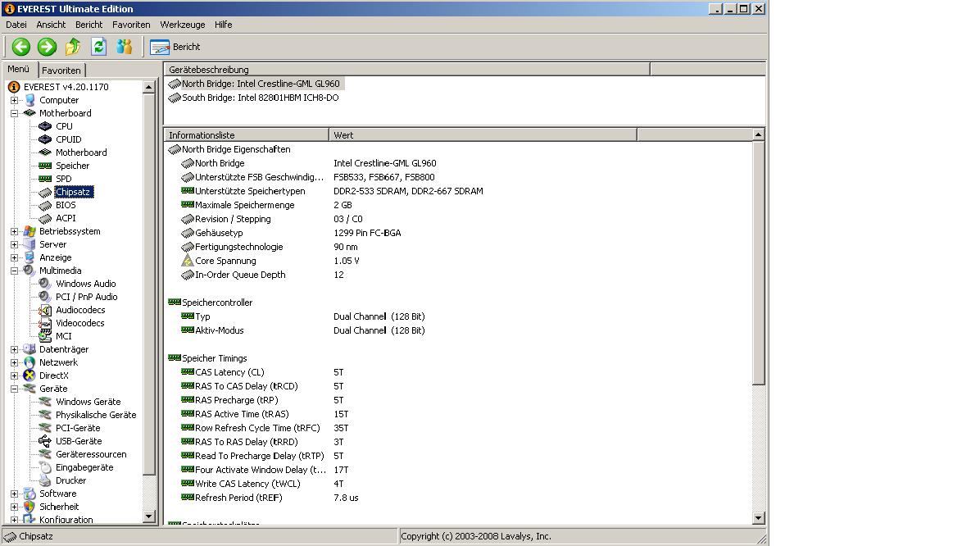Click the Bericht report toolbar button
The image size is (980, 546).
click(175, 47)
